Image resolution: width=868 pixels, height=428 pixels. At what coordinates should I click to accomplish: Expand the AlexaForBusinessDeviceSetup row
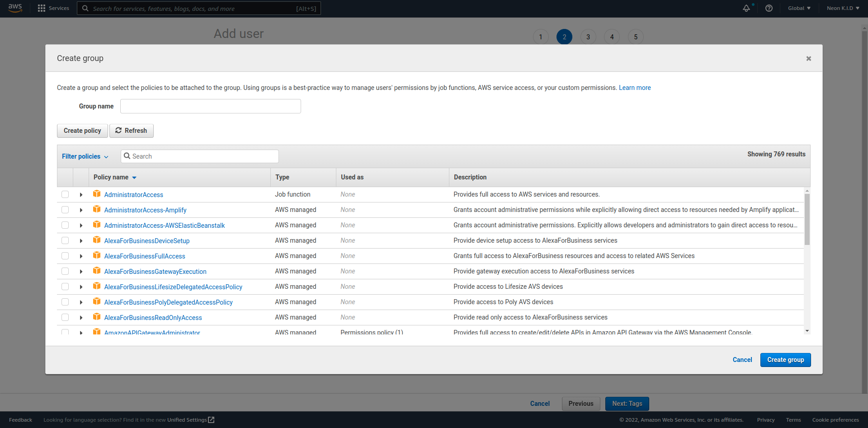(81, 241)
